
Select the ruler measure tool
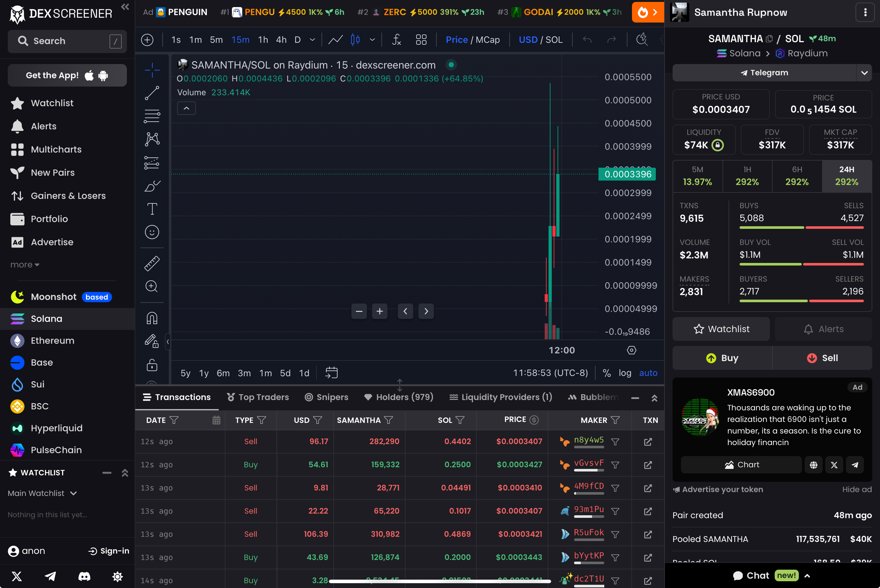152,264
